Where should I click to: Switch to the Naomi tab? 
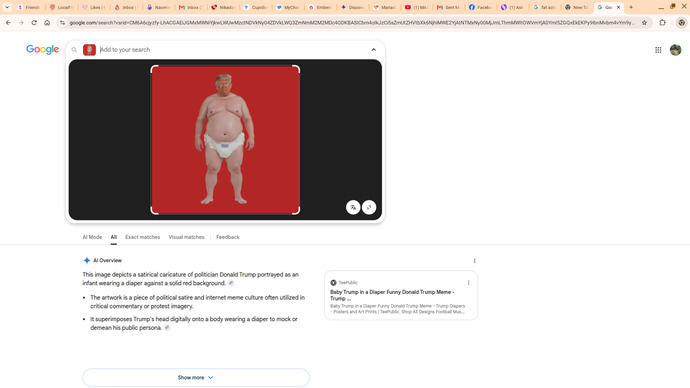(158, 7)
